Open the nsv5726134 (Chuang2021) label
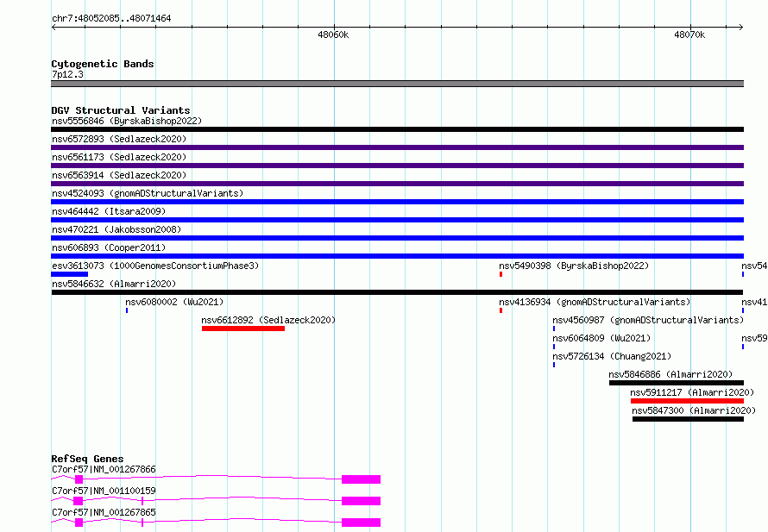768x532 pixels. [x=613, y=356]
